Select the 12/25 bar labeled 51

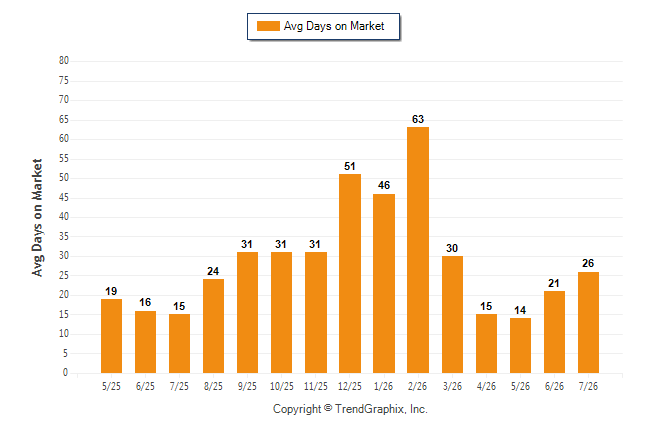click(x=350, y=273)
